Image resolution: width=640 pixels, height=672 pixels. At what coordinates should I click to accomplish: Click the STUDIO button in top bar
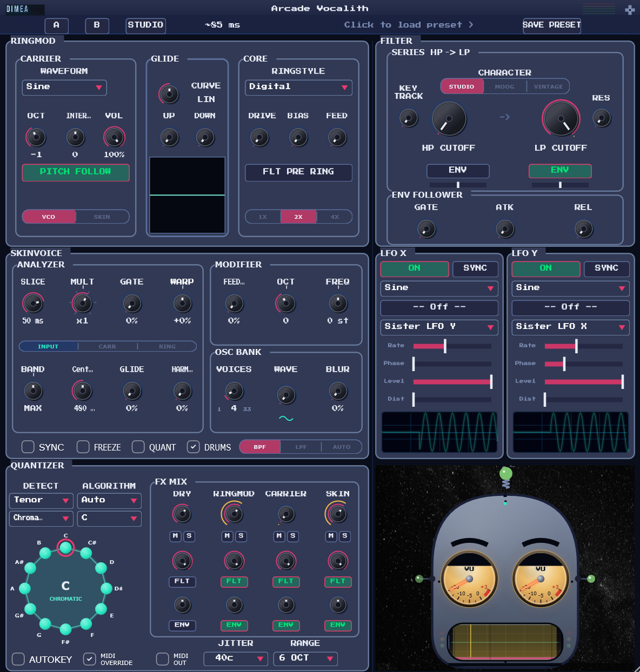(x=145, y=25)
